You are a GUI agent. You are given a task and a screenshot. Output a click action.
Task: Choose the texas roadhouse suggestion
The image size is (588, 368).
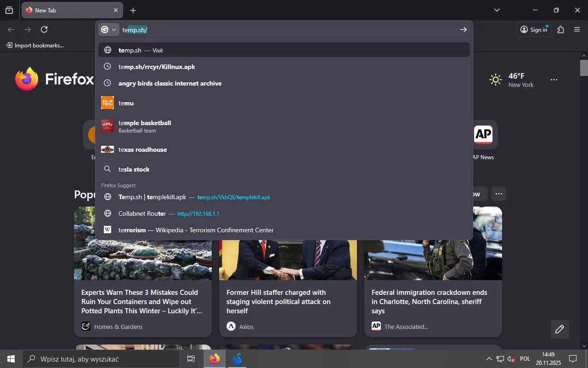(284, 149)
